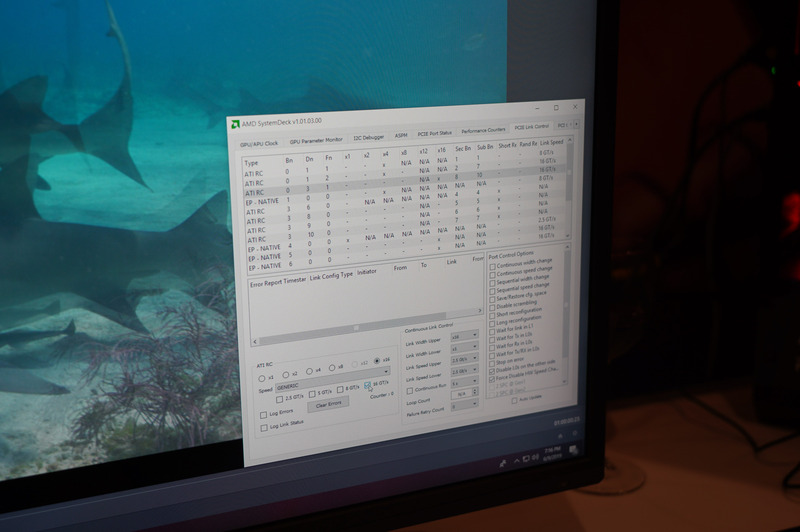800x532 pixels.
Task: Enable Long reconfiguration checkbox
Action: click(492, 324)
